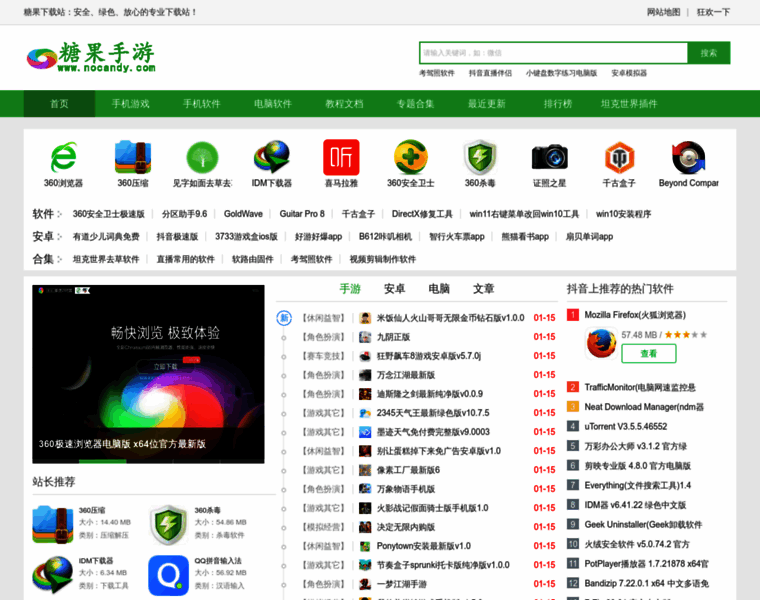Click 考驾照软件 link under search box
This screenshot has width=760, height=600.
coord(437,73)
